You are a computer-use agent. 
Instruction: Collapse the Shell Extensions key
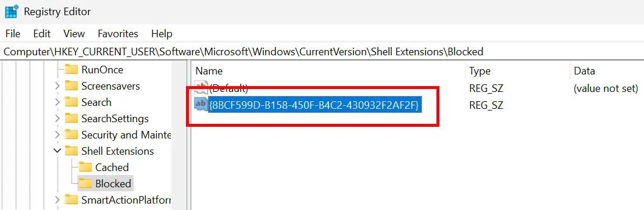(x=58, y=151)
